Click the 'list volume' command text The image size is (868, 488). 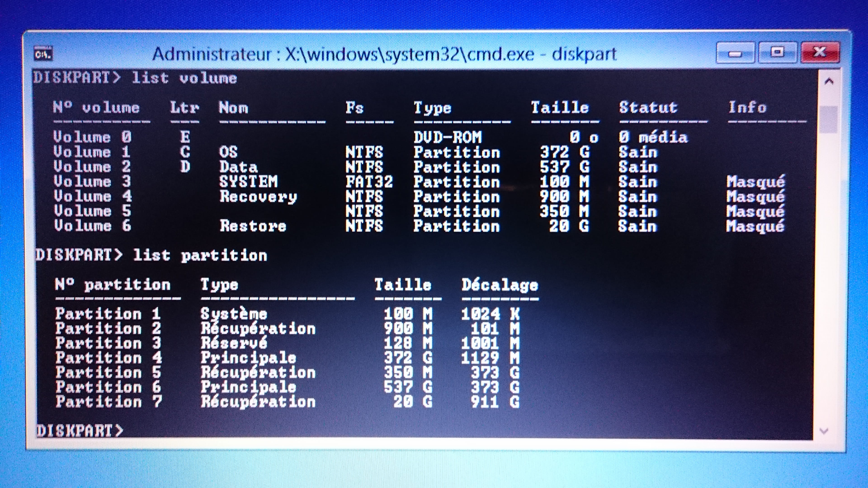(x=184, y=78)
